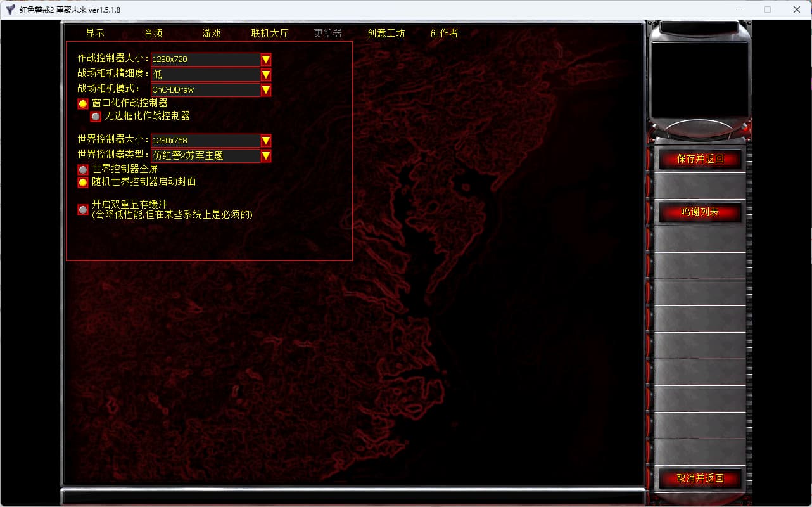Open the 鸣谢列表 credits button
Viewport: 812px width, 507px height.
tap(700, 212)
